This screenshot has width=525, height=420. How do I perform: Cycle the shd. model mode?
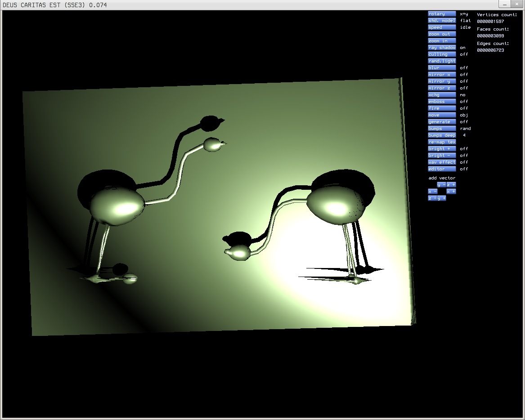[441, 20]
